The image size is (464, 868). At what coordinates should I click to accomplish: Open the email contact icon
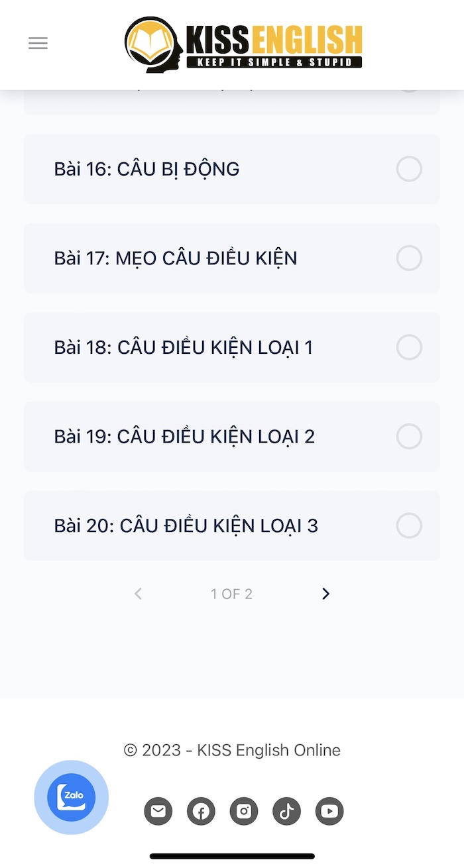(x=158, y=811)
